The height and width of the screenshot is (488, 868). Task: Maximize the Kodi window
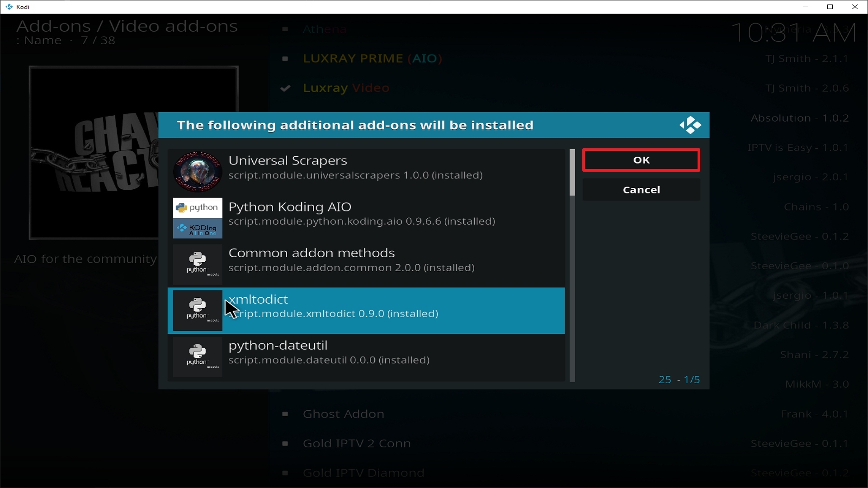(x=830, y=7)
